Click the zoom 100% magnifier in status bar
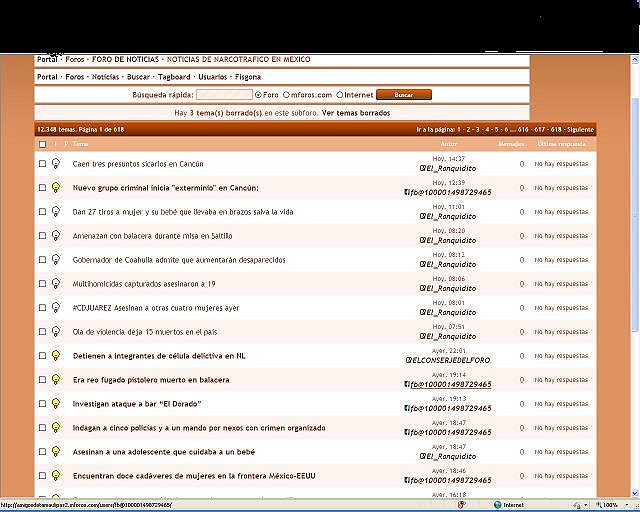The height and width of the screenshot is (512, 640). pos(599,505)
